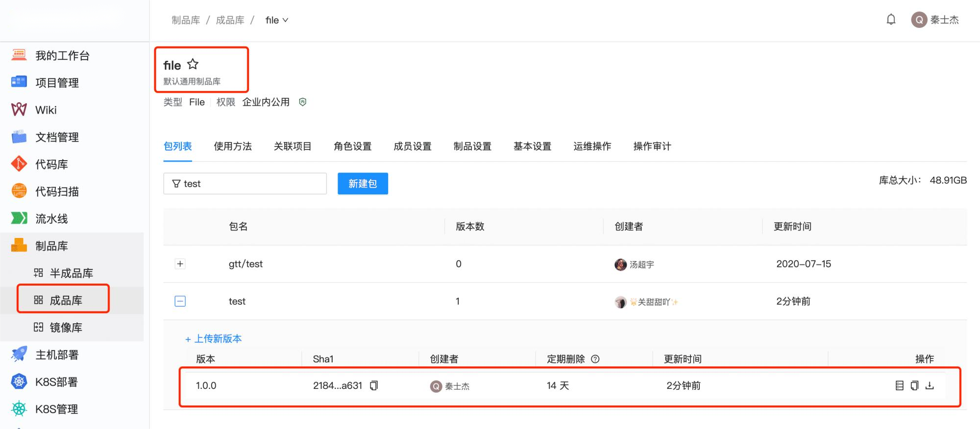Viewport: 980px width, 429px height.
Task: Expand the gtt/test package row
Action: (x=180, y=264)
